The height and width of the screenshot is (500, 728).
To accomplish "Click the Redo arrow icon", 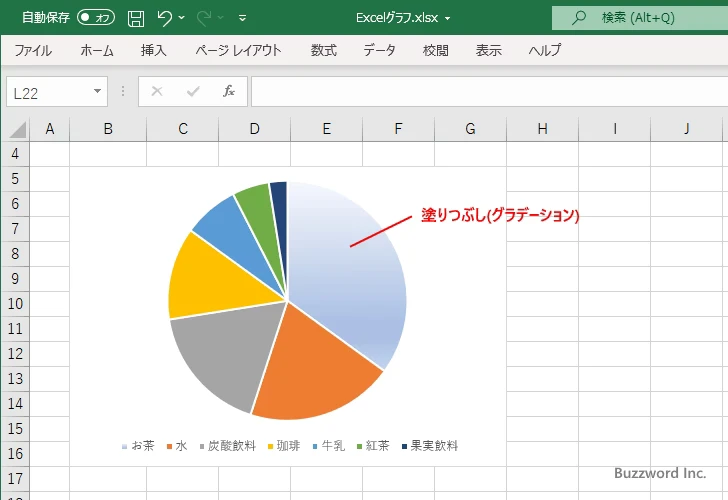I will 204,18.
